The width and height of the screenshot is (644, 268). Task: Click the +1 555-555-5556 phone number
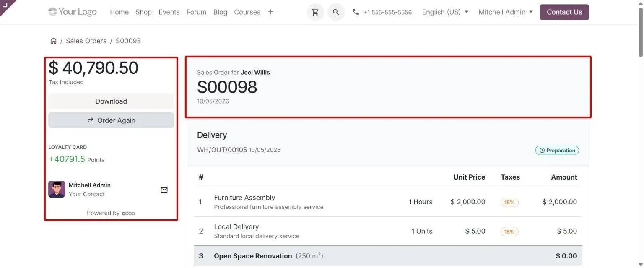tap(388, 13)
